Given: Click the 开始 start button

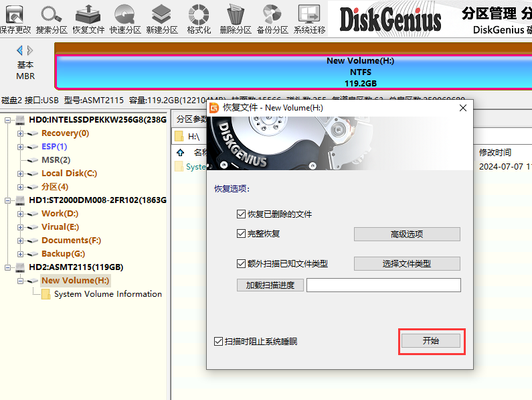Looking at the screenshot, I should pos(431,341).
